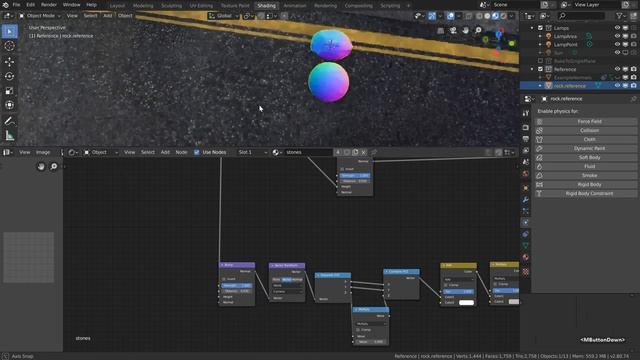Open the Physics properties tab
The height and width of the screenshot is (360, 640).
tap(526, 222)
